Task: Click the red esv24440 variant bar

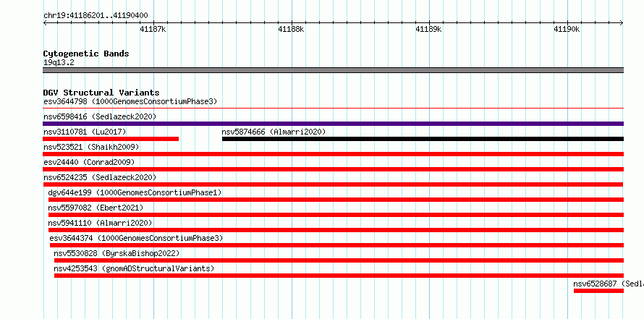Action: click(x=333, y=169)
